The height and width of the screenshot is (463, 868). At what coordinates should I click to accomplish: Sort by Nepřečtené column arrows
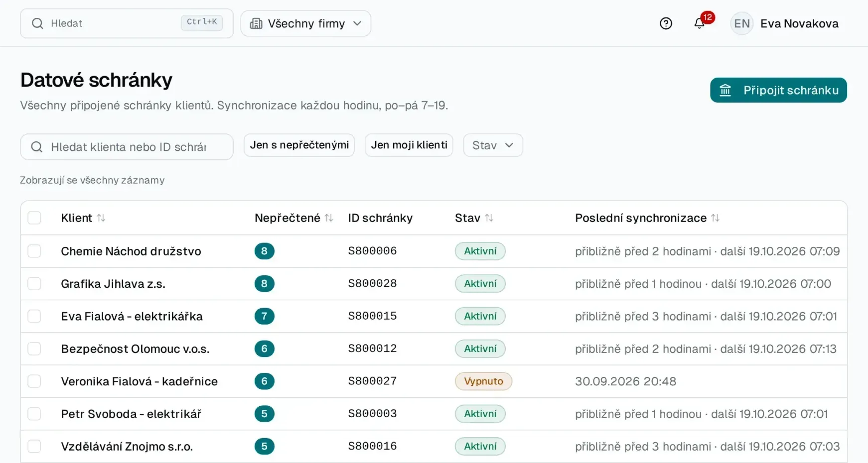coord(329,218)
